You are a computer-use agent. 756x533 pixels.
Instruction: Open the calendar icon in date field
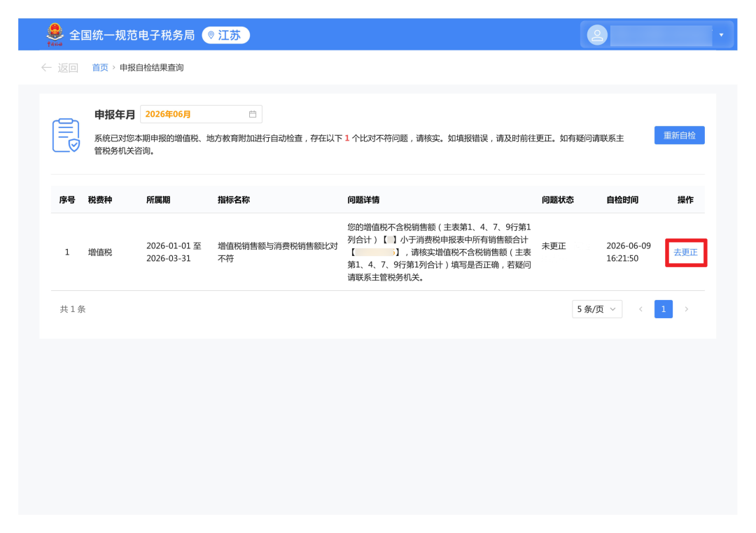tap(253, 114)
